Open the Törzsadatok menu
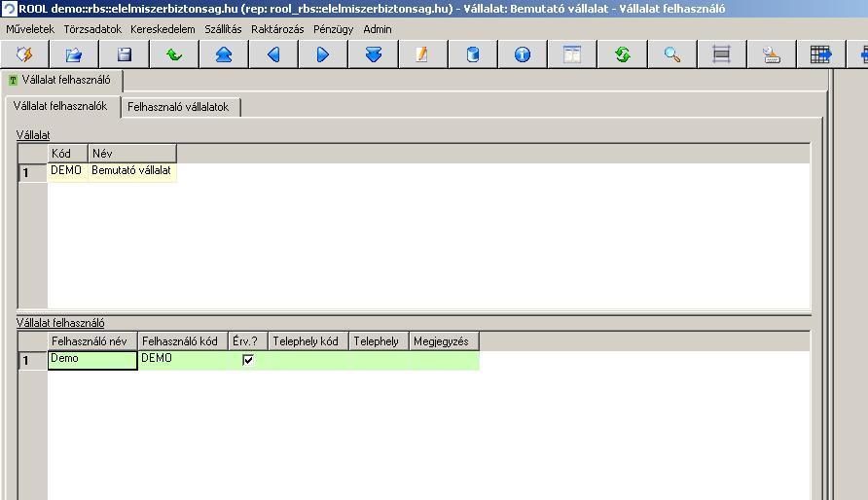The height and width of the screenshot is (500, 868). click(92, 29)
